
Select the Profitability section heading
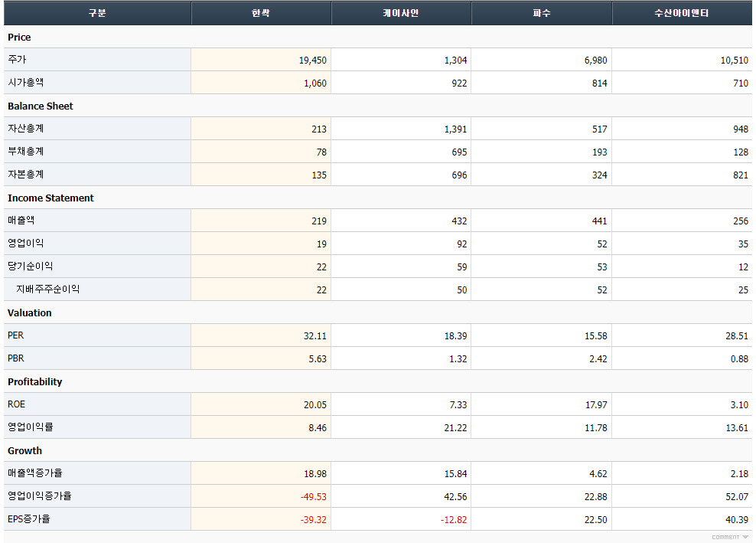click(34, 382)
